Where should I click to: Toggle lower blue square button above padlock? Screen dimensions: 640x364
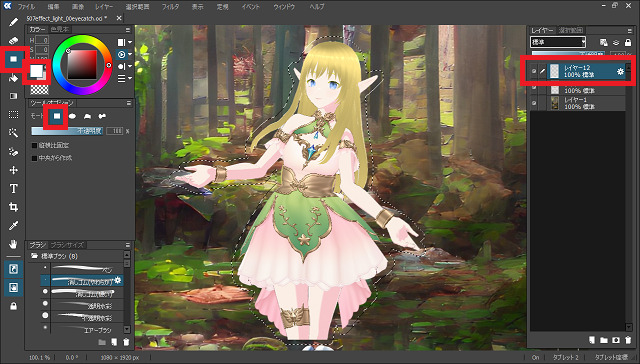pos(13,288)
